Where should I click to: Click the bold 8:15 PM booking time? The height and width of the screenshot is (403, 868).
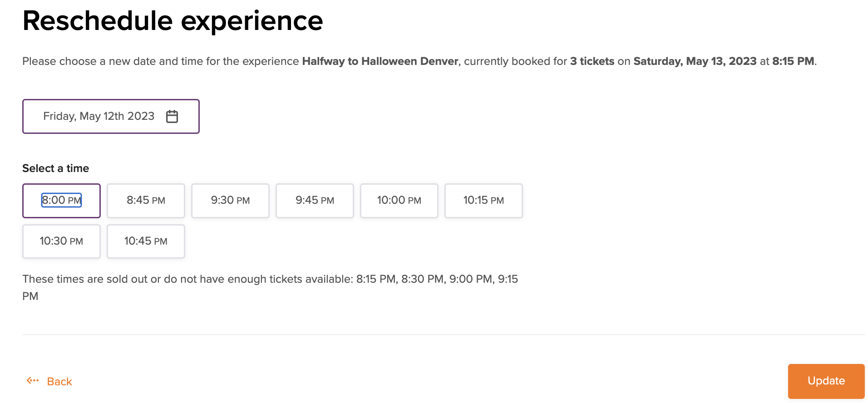[x=793, y=61]
